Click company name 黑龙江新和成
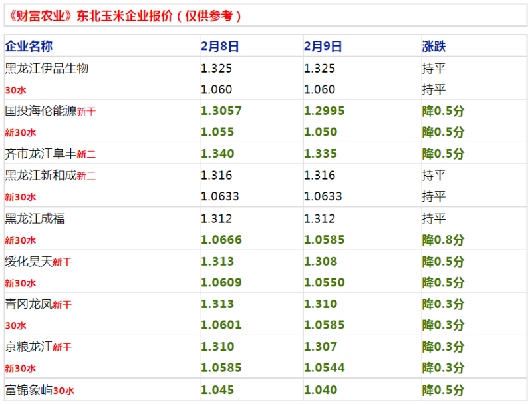The width and height of the screenshot is (532, 404). 41,175
